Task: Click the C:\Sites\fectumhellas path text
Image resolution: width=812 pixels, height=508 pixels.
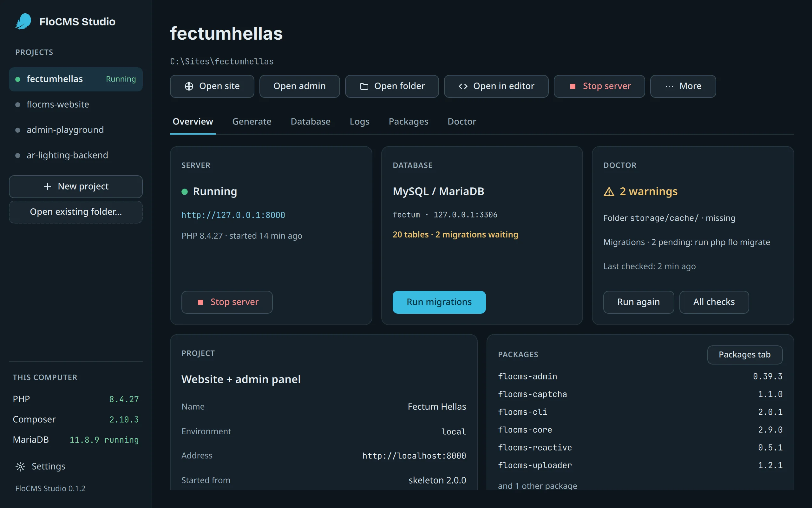Action: coord(222,62)
